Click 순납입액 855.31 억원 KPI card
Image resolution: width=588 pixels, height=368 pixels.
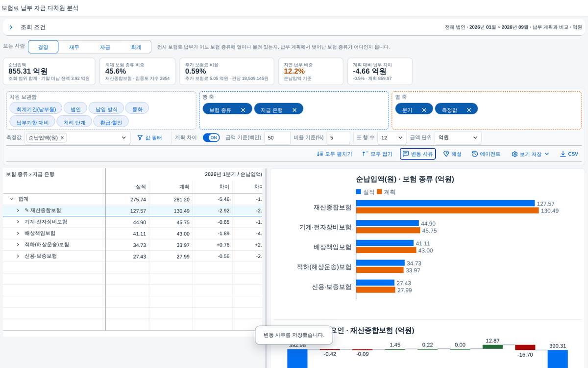click(49, 71)
